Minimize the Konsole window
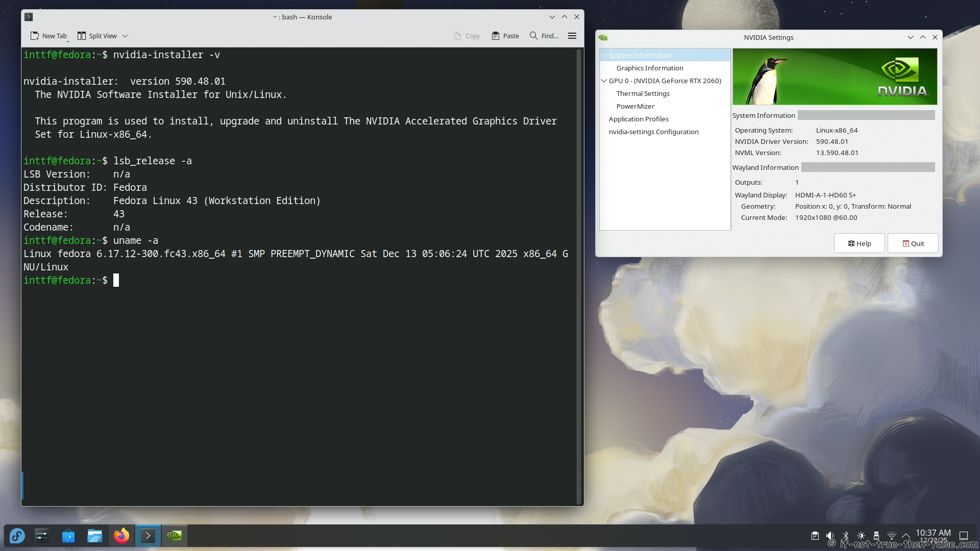This screenshot has width=980, height=551. click(552, 17)
